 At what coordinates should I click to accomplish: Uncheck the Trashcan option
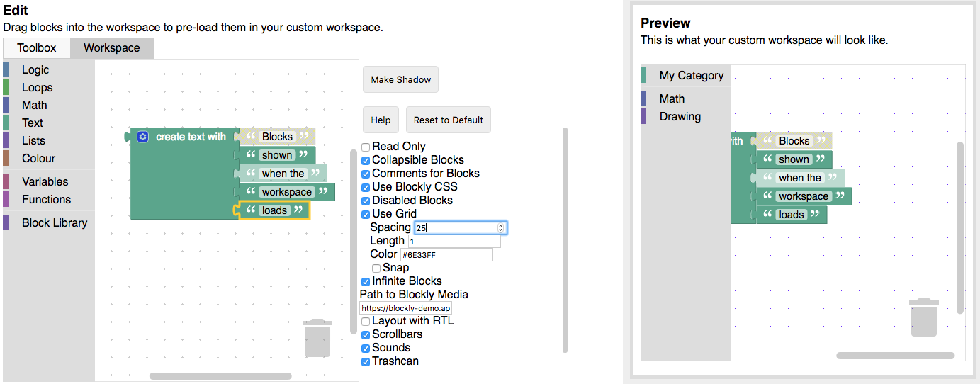(x=366, y=361)
